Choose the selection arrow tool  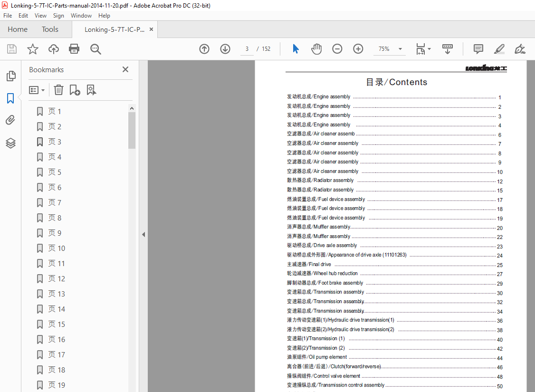pyautogui.click(x=296, y=49)
